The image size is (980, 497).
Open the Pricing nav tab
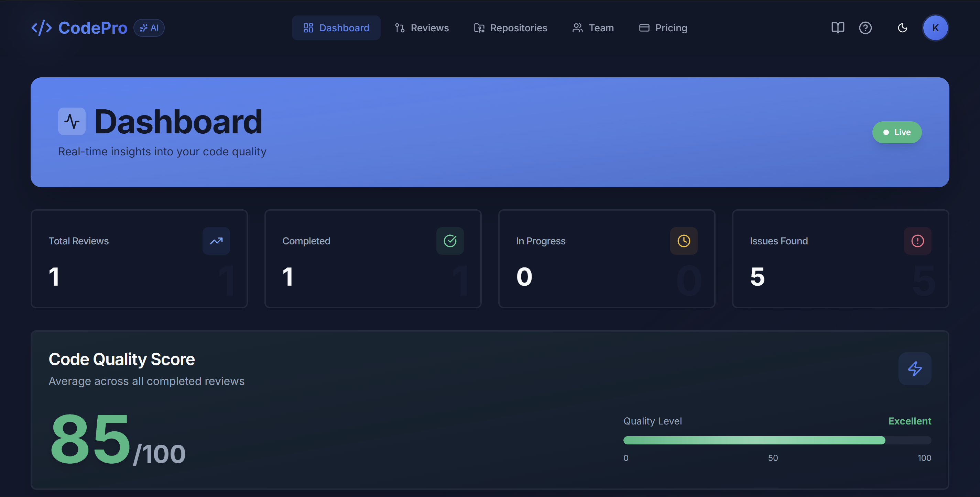click(663, 28)
